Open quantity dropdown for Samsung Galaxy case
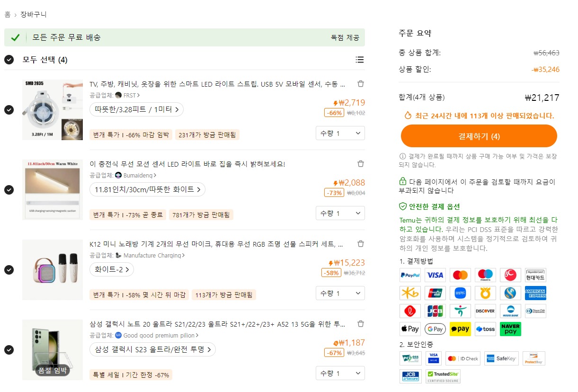The width and height of the screenshot is (578, 392). tap(340, 373)
